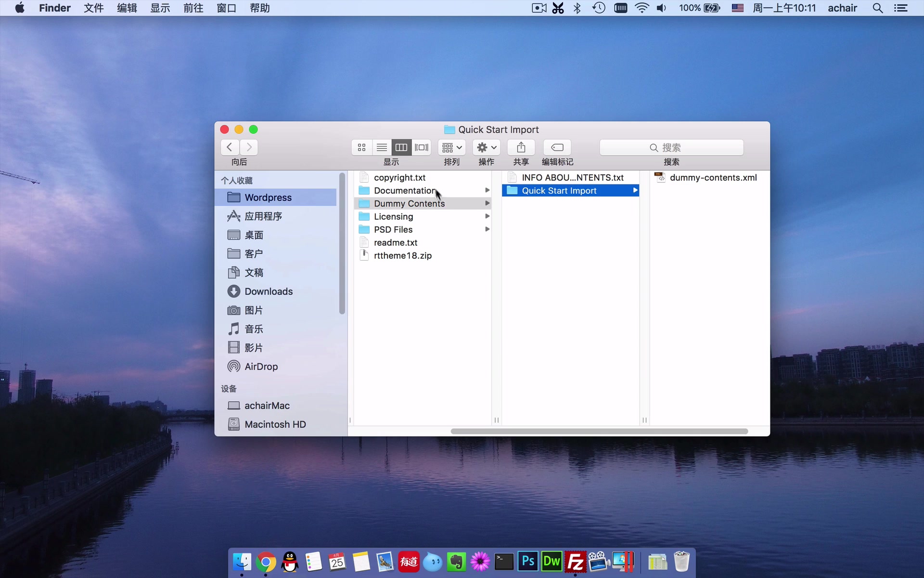Open Spotlight search in menu bar
Viewport: 924px width, 578px height.
point(878,8)
